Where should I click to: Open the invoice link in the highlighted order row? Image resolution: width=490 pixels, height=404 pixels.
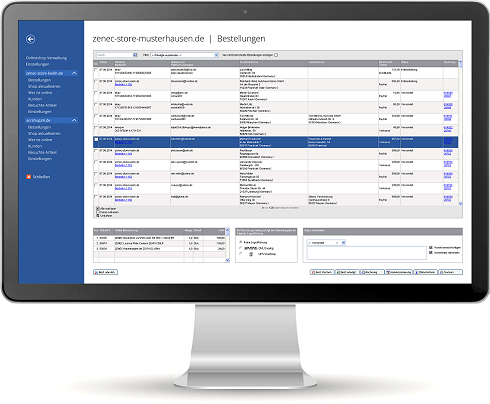coord(448,141)
